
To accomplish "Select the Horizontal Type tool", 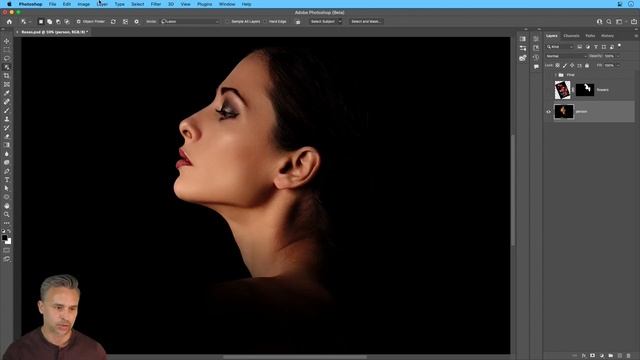I will 7,180.
